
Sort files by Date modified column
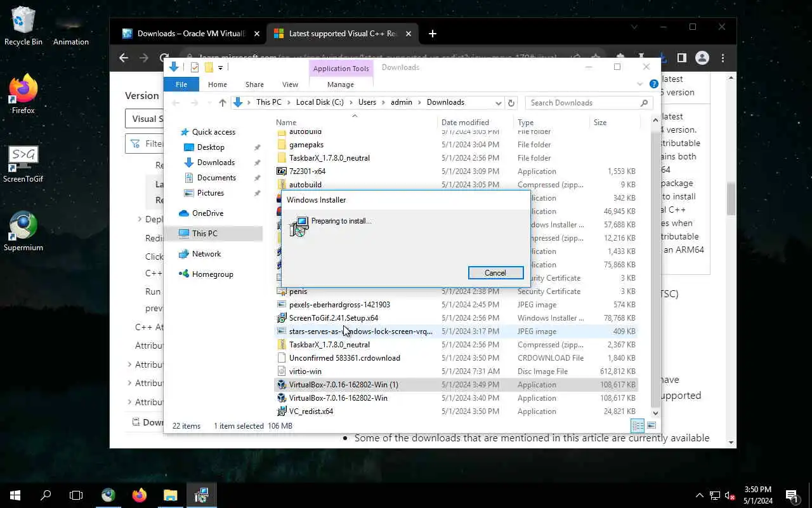pos(476,122)
